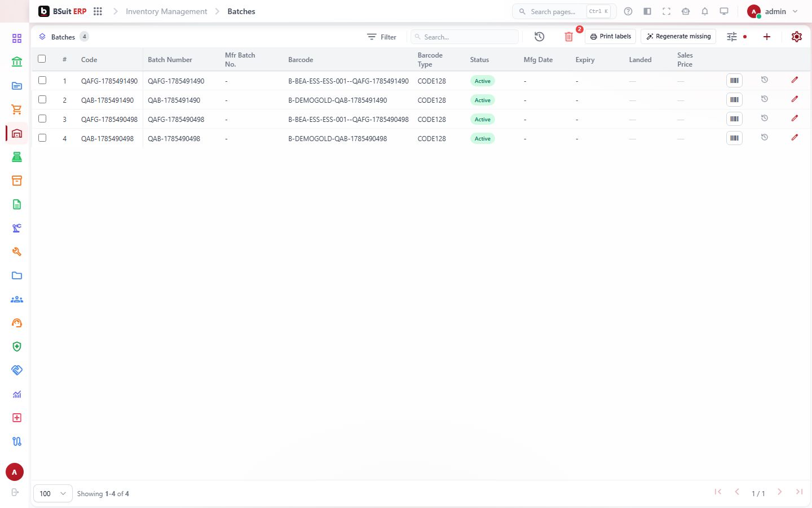Open the people/team sidebar icon

click(17, 299)
